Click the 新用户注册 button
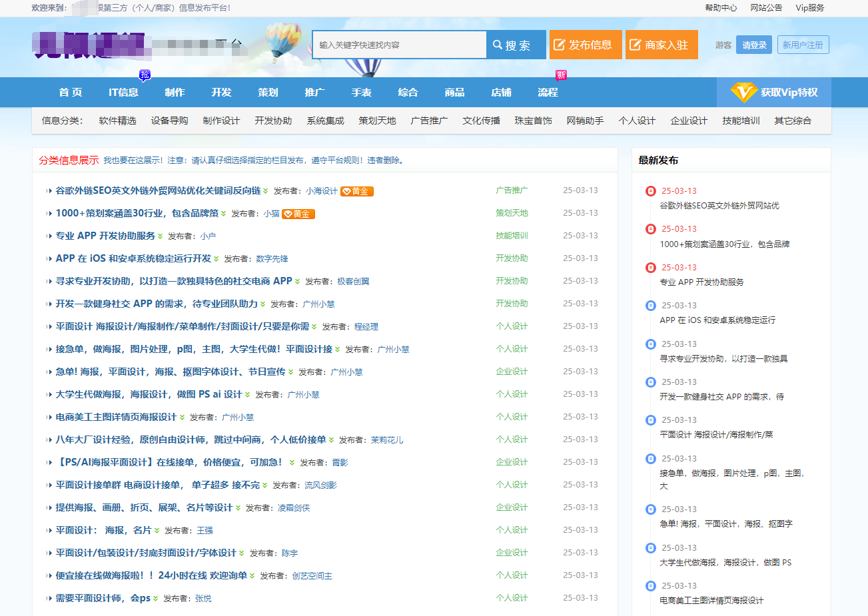 tap(803, 44)
